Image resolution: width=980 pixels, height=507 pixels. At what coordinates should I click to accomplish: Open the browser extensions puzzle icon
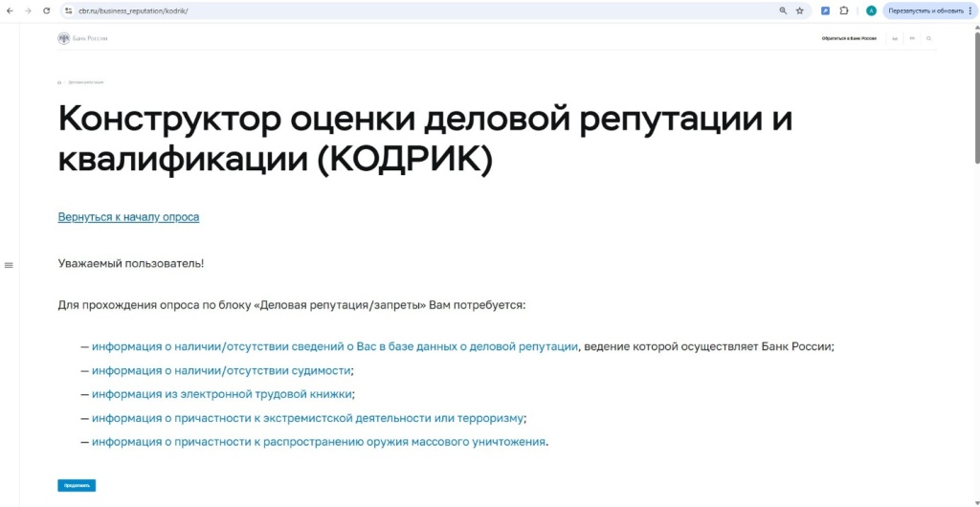coord(844,11)
